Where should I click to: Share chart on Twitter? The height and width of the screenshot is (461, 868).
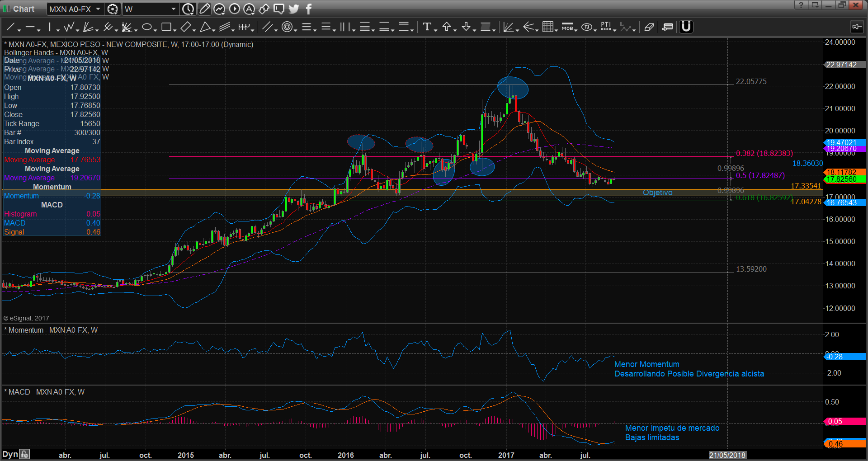tap(294, 9)
